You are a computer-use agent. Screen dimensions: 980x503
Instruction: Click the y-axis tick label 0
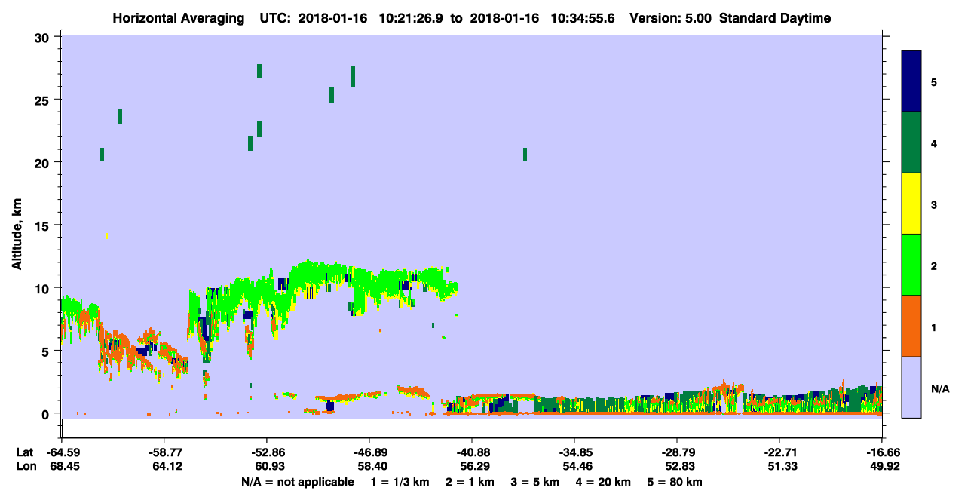(46, 414)
